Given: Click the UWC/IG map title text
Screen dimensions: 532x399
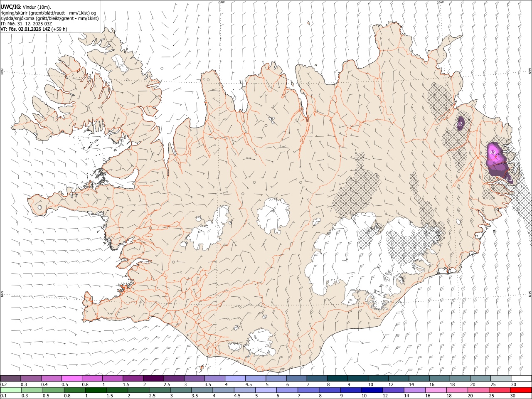Looking at the screenshot, I should point(10,7).
